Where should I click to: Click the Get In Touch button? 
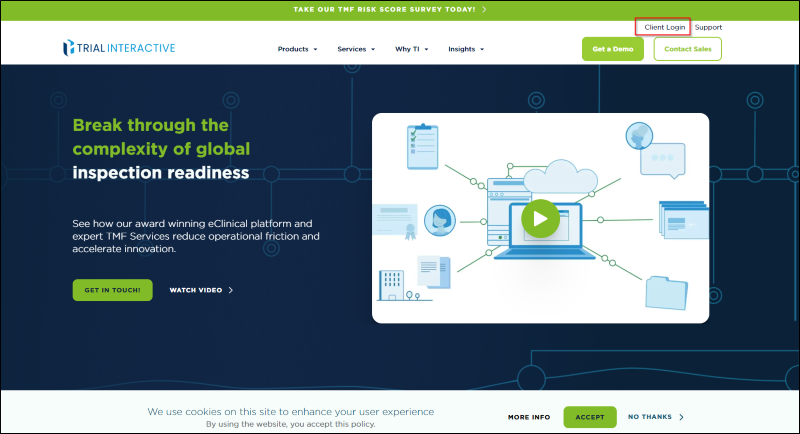[x=112, y=290]
